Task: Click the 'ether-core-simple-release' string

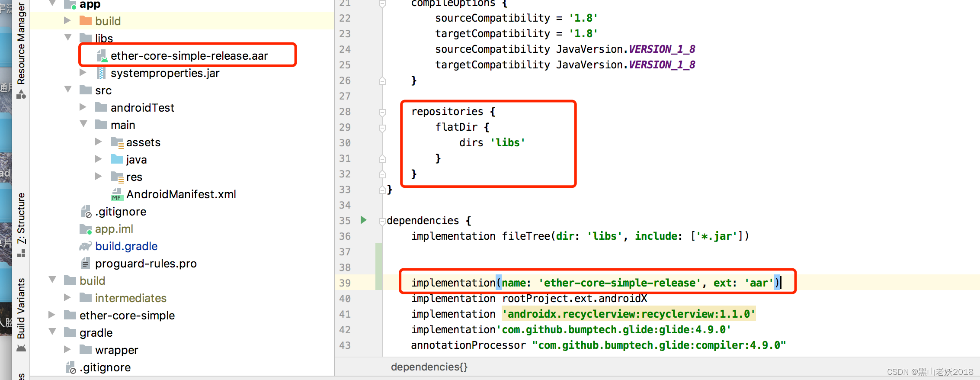Action: [619, 283]
